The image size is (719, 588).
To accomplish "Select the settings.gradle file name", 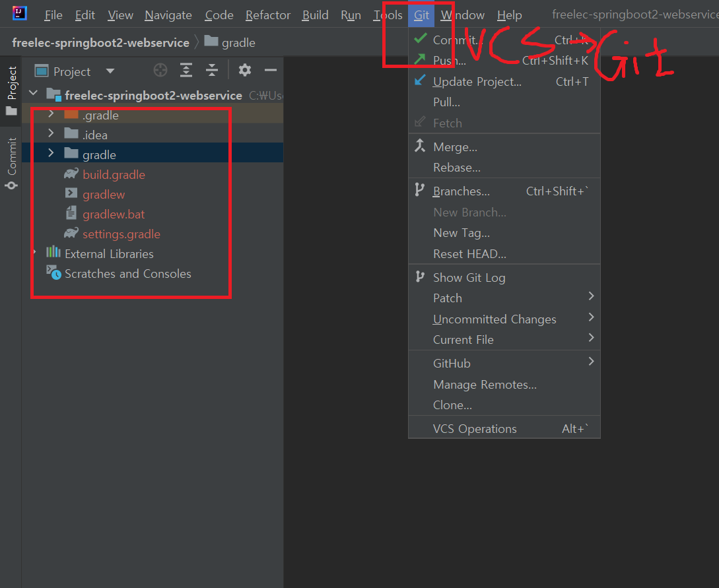I will tap(121, 234).
